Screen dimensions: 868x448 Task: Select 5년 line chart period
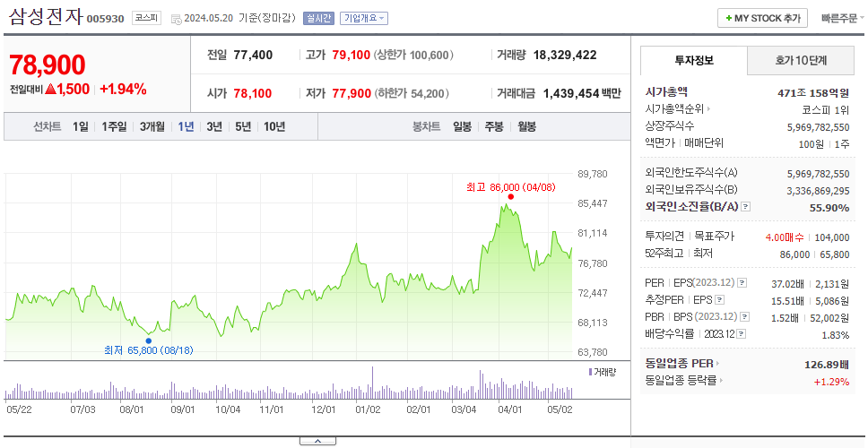click(x=243, y=126)
